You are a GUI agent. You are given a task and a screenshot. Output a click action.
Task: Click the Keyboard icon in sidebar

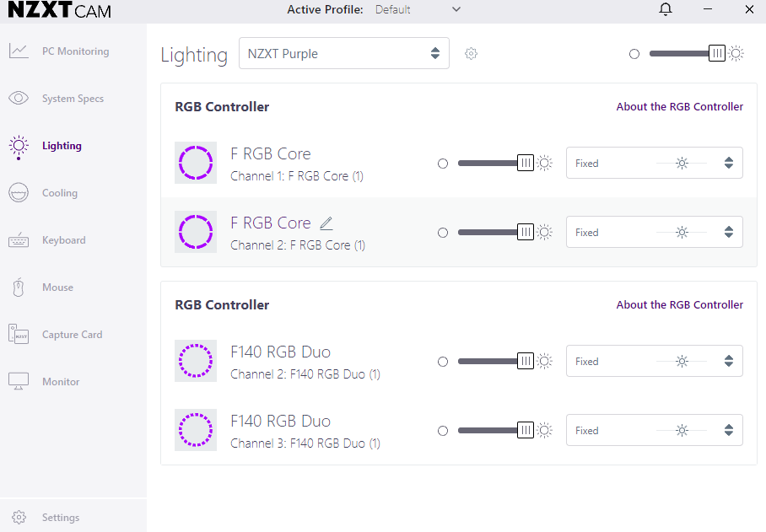19,240
